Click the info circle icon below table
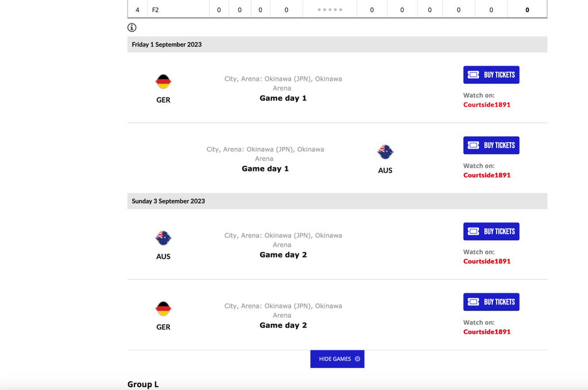Image resolution: width=588 pixels, height=390 pixels. pos(132,28)
